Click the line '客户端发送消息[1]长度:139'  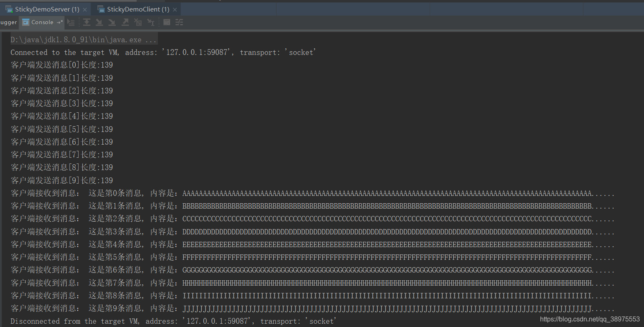[x=62, y=78]
